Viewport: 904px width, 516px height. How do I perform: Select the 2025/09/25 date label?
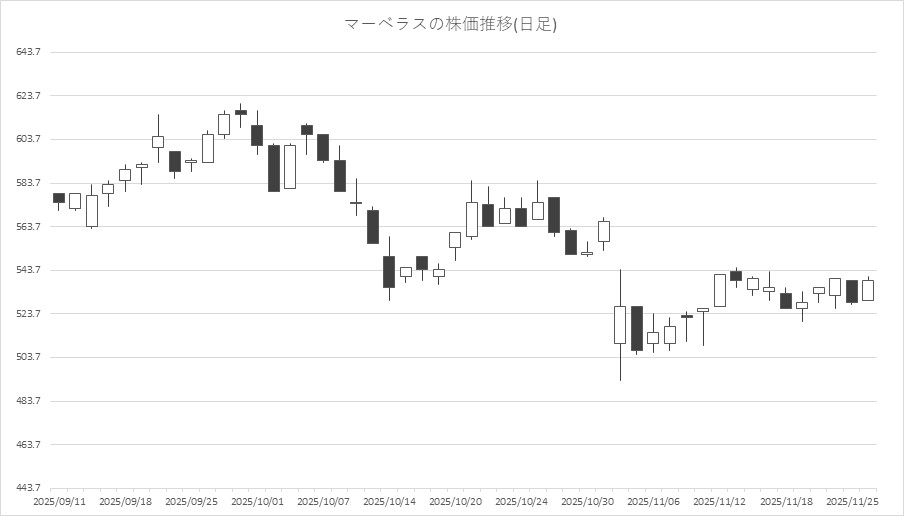[x=190, y=500]
